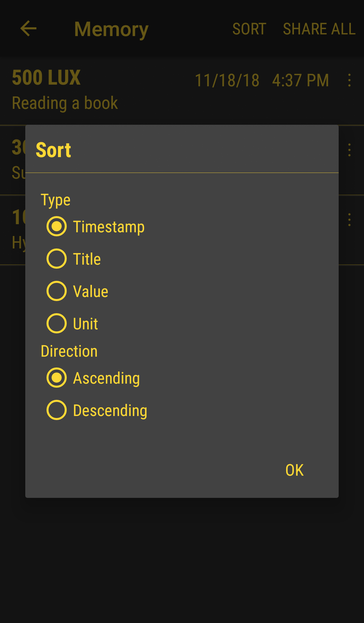364x623 pixels.
Task: Choose Value as sort type
Action: (57, 291)
